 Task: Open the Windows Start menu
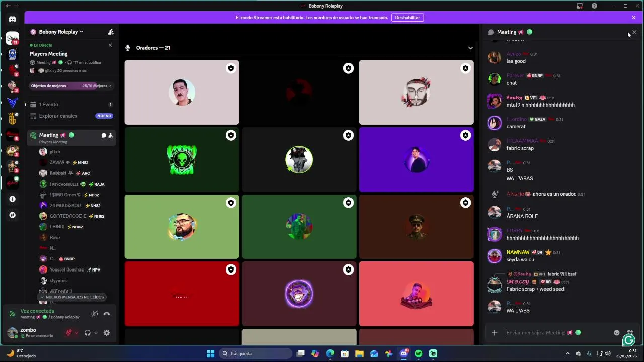pos(210,353)
